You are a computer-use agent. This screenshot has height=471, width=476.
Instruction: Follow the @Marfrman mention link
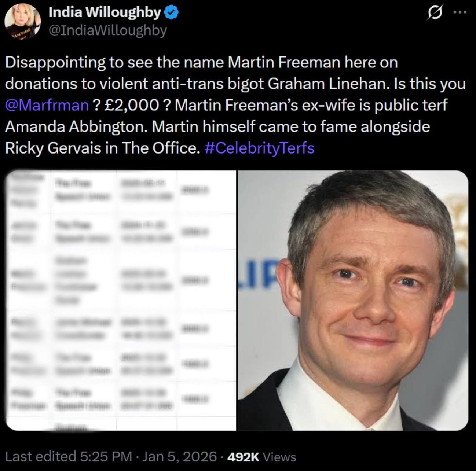[47, 105]
